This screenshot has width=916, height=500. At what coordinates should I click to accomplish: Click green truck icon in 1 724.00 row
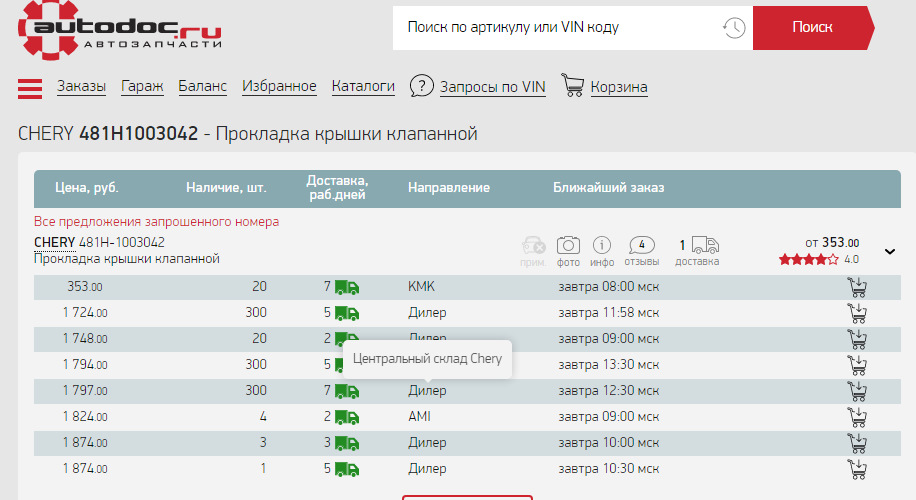[x=347, y=313]
